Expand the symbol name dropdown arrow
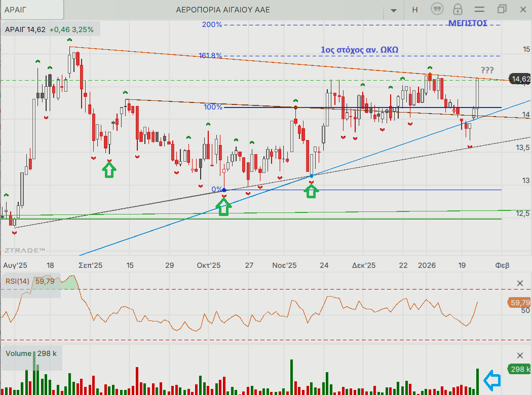 [x=394, y=10]
